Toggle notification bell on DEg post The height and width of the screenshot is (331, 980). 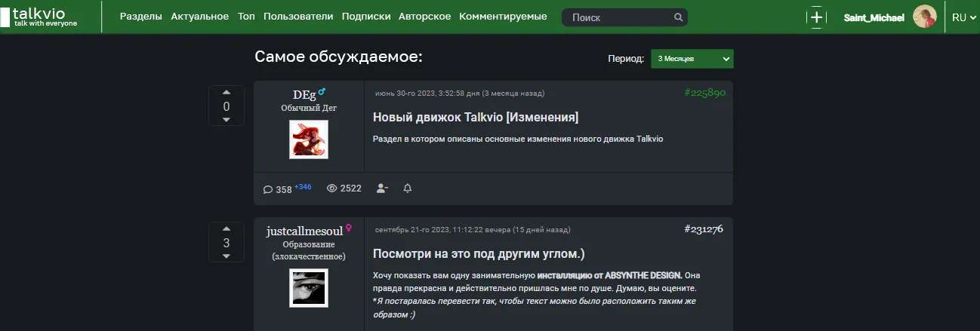pyautogui.click(x=408, y=188)
